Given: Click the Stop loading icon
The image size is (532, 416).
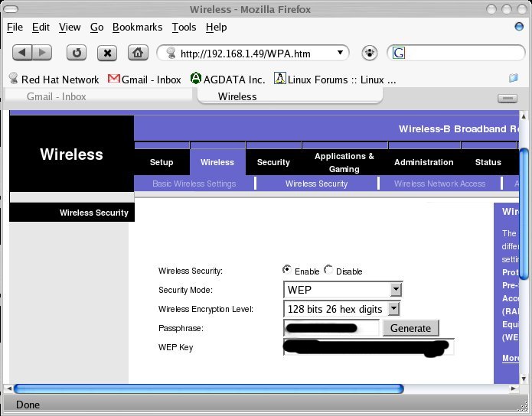Looking at the screenshot, I should tap(107, 53).
